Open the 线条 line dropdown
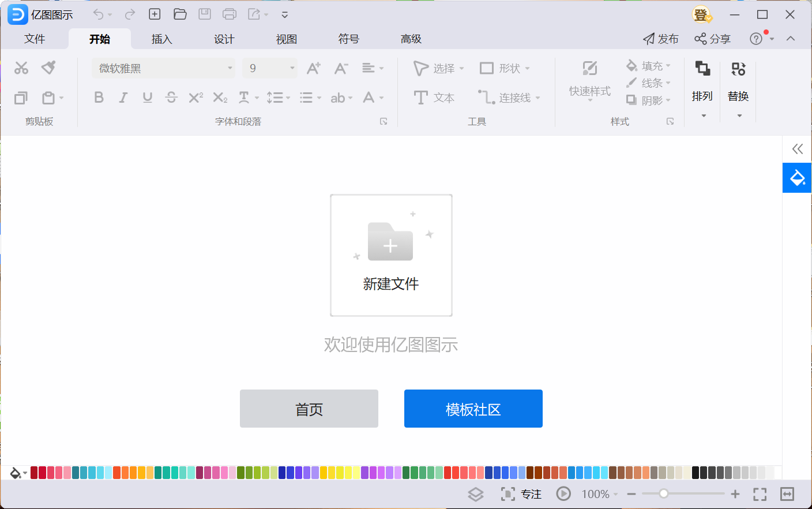The height and width of the screenshot is (509, 812). 649,83
